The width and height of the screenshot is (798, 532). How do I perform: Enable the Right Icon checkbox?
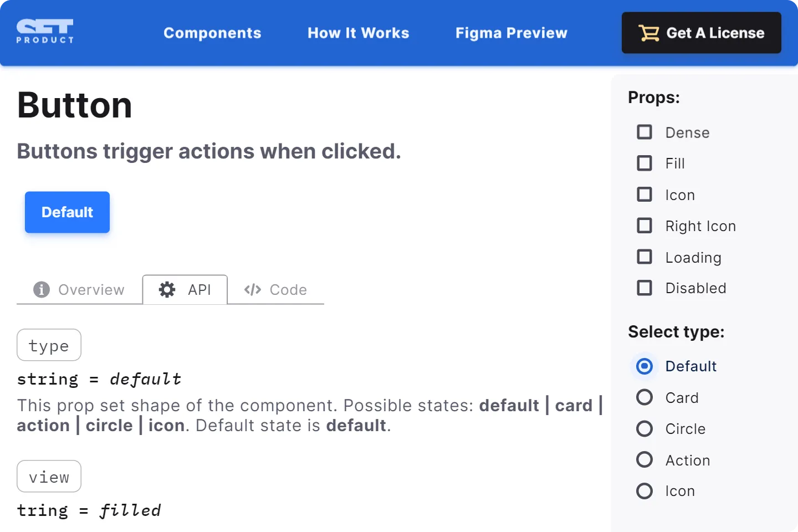pyautogui.click(x=644, y=226)
